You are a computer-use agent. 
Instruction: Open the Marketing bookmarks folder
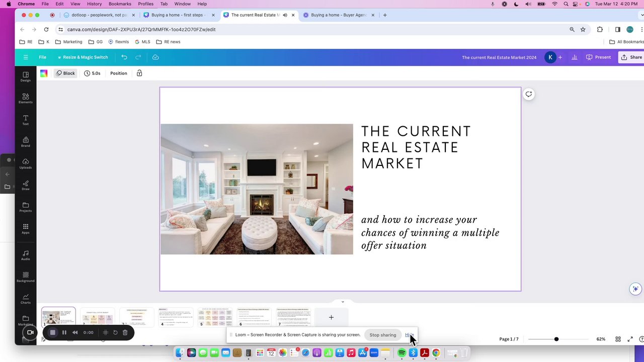click(69, 42)
